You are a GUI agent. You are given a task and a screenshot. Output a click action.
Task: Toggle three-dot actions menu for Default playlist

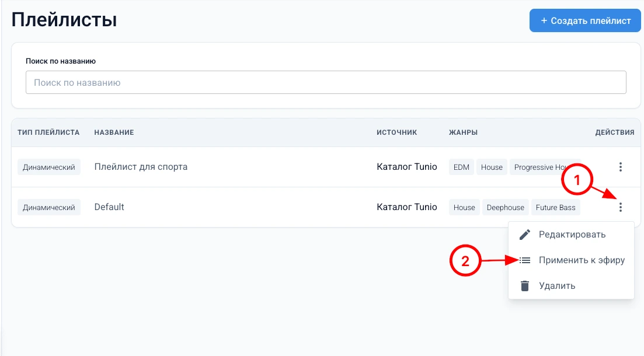point(620,207)
